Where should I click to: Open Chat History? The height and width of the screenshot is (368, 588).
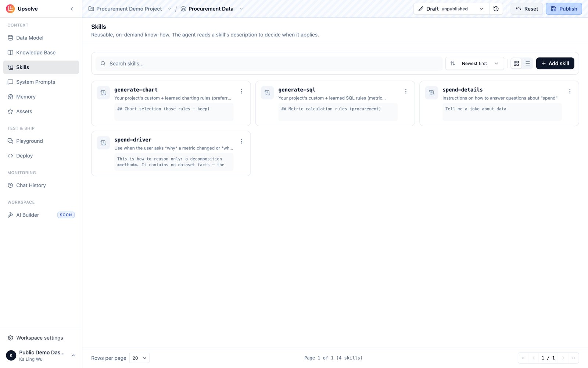(41, 185)
